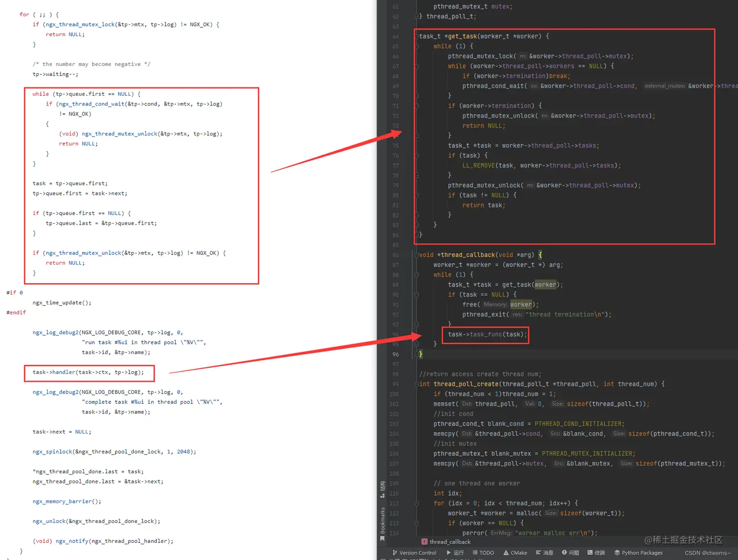Open the CMake tool window
This screenshot has height=560, width=738.
pyautogui.click(x=515, y=553)
